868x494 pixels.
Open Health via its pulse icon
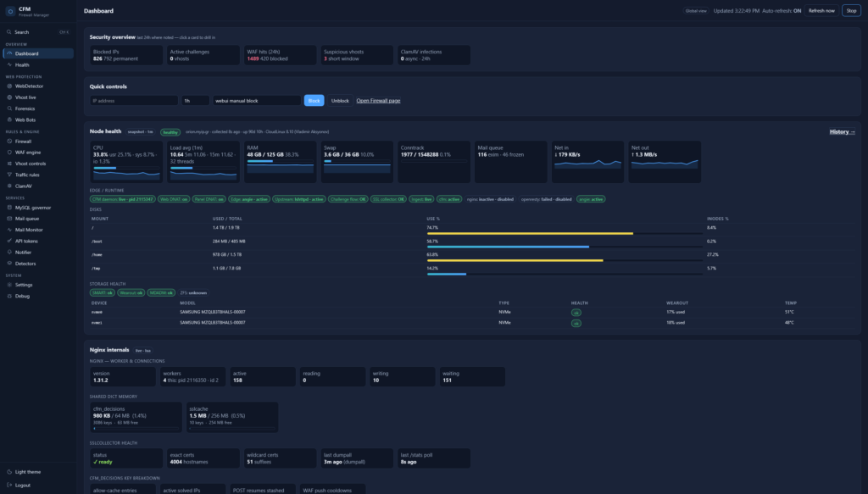click(x=9, y=64)
